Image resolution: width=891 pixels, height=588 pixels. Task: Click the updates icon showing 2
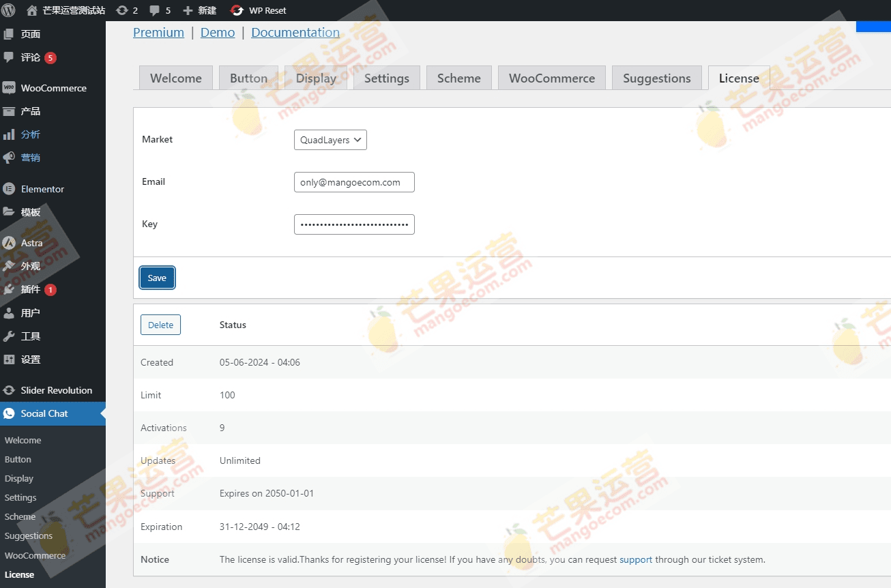click(122, 10)
